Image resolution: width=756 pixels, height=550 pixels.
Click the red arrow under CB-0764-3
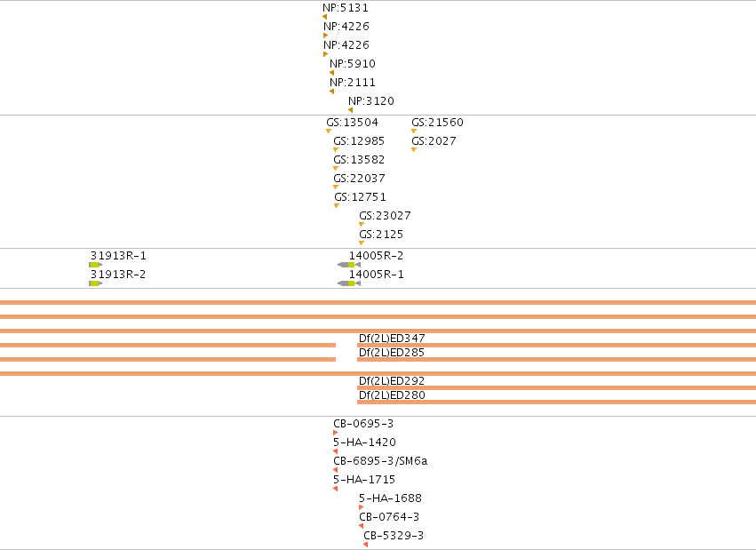pyautogui.click(x=362, y=526)
